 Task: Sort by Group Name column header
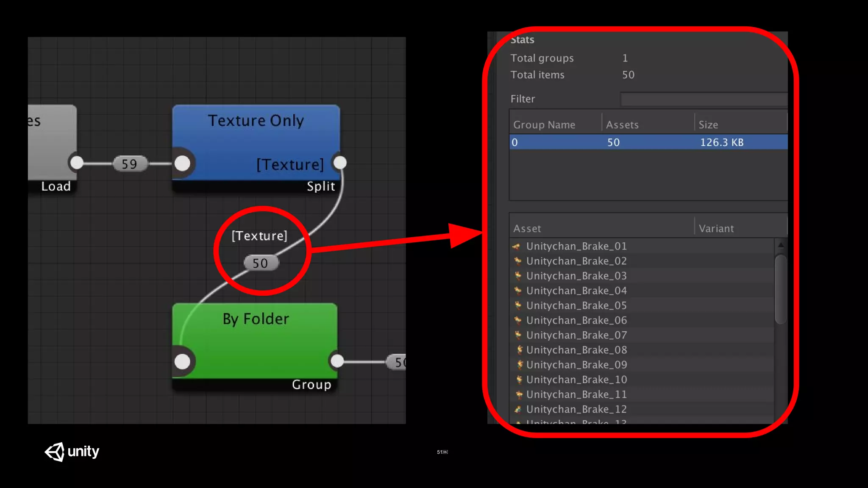point(544,125)
